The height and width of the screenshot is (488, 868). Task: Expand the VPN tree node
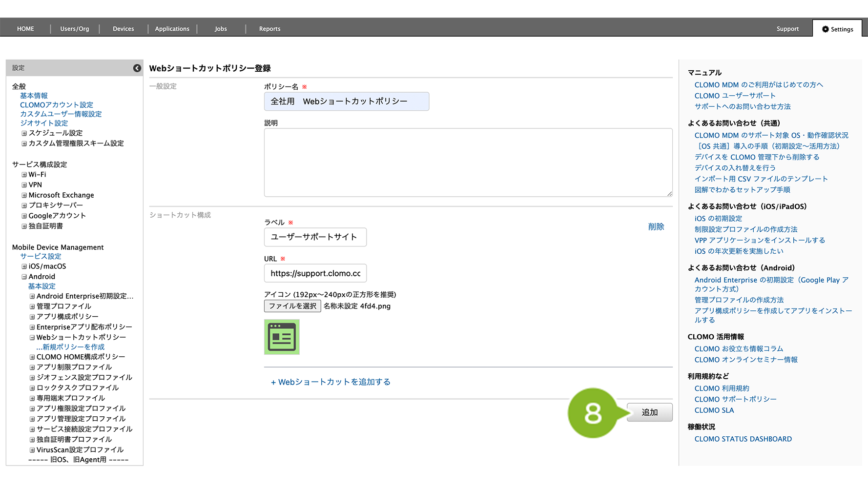pos(24,185)
